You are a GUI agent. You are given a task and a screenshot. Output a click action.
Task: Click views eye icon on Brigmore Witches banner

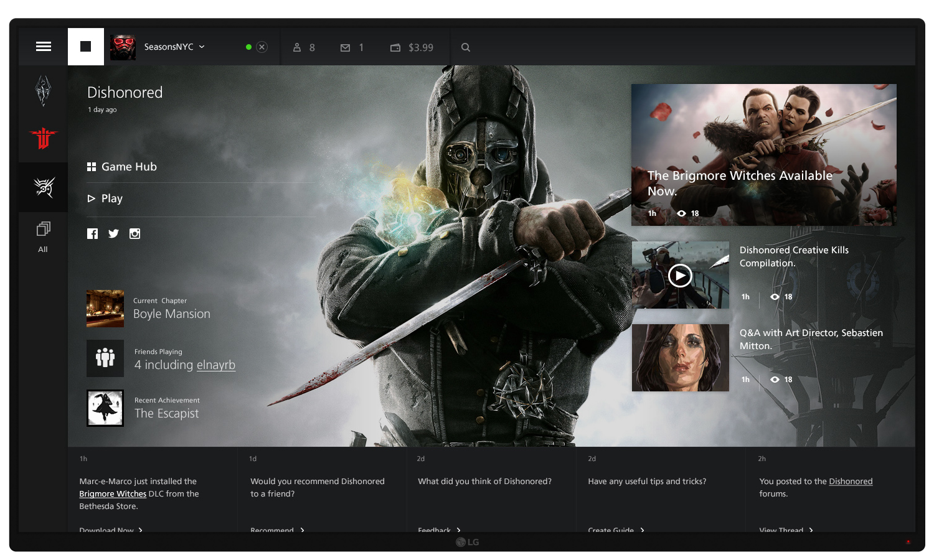pos(682,213)
